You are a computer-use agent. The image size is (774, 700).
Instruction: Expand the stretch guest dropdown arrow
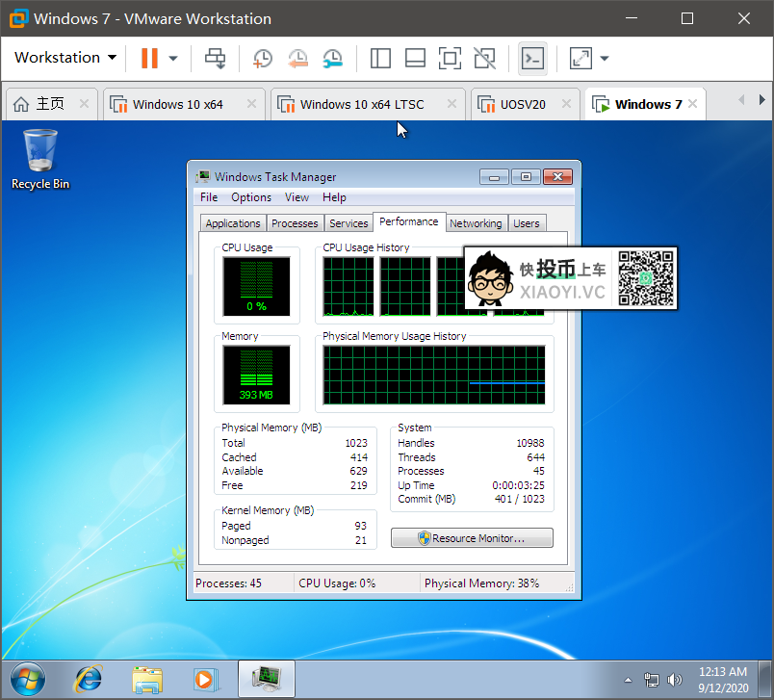pyautogui.click(x=605, y=58)
